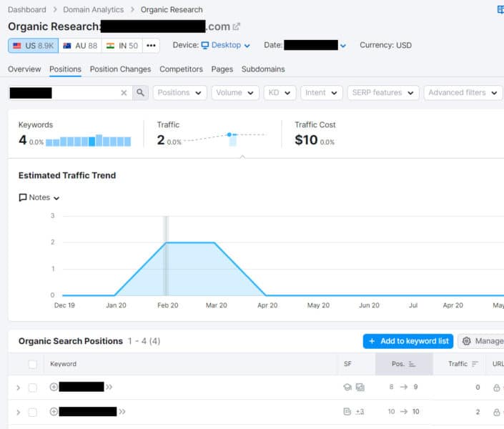Click the Feb 20 marker on traffic chart

[x=166, y=242]
